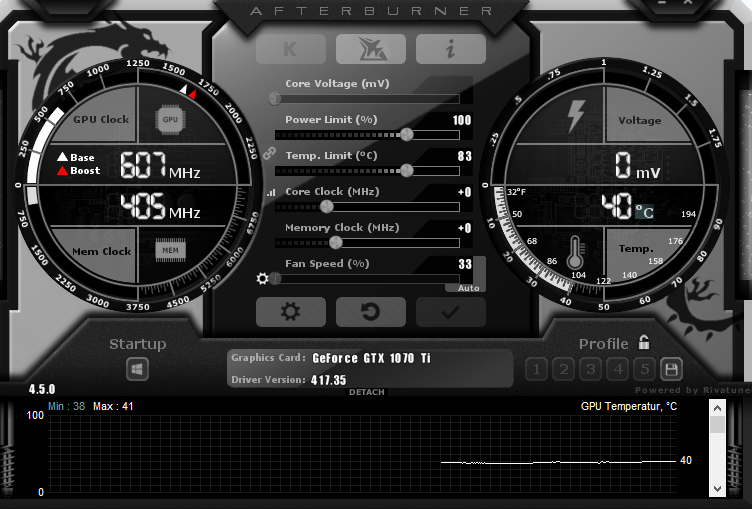Click the Powered by Rivatuner text

pyautogui.click(x=693, y=390)
